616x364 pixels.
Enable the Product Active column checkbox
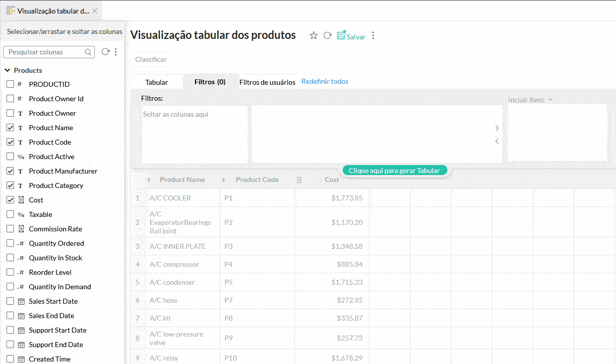[10, 157]
